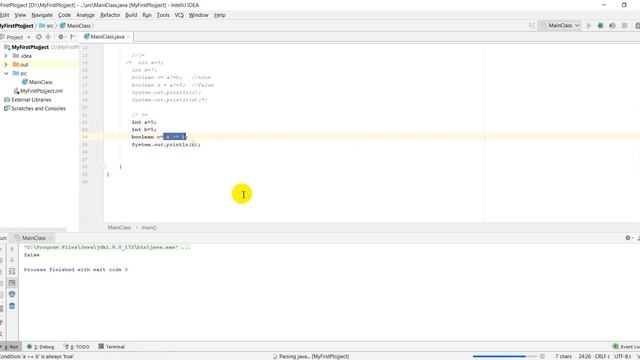Open the Edit menu
The image size is (640, 360).
pos(4,15)
